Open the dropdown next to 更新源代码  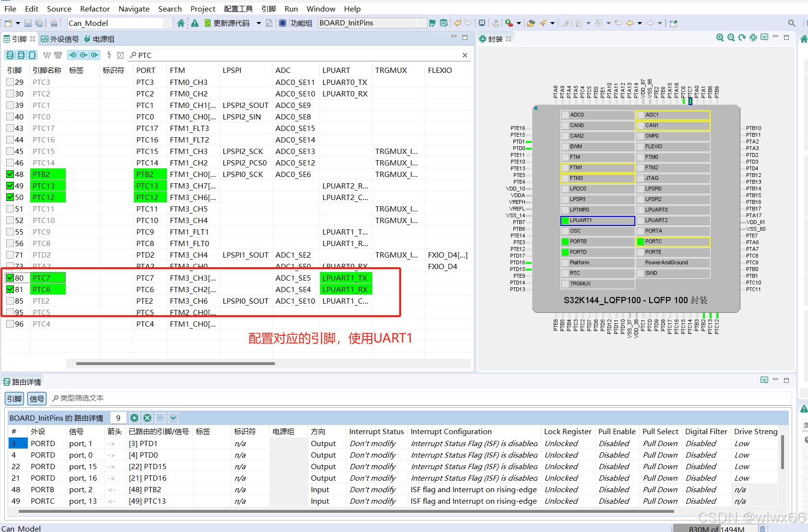258,23
